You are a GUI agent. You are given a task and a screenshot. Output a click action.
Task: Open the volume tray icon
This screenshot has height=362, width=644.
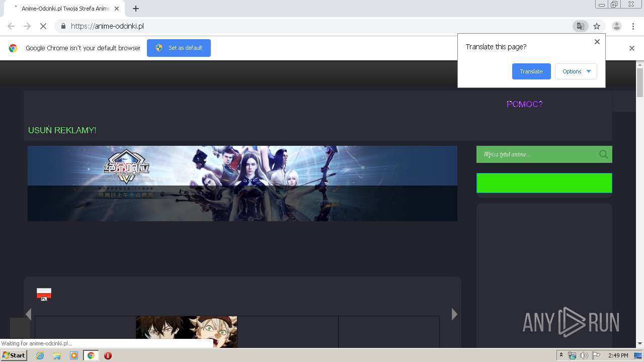tap(584, 355)
